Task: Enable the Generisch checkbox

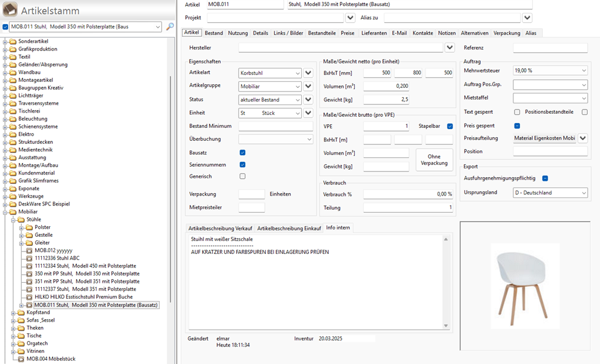Action: (x=242, y=176)
